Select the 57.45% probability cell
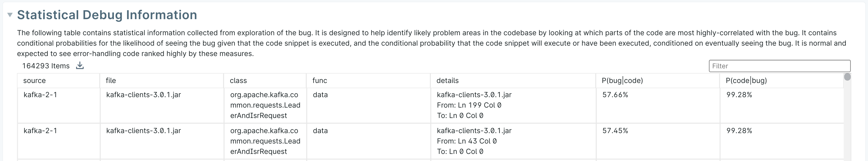Image resolution: width=868 pixels, height=161 pixels. tap(615, 131)
